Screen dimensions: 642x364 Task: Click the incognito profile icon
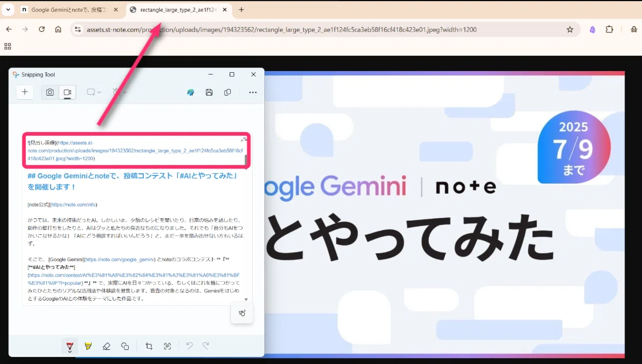coord(634,29)
